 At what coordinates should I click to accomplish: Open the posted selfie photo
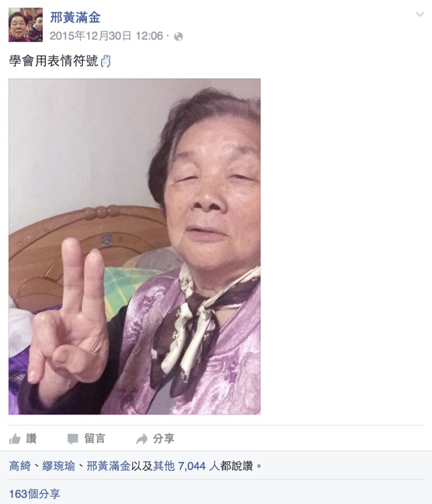click(x=135, y=246)
